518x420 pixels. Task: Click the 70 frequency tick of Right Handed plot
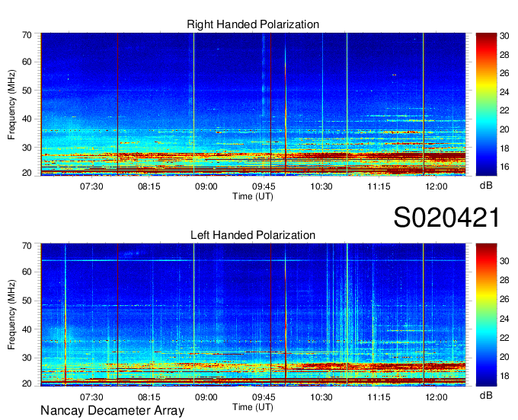pos(27,35)
